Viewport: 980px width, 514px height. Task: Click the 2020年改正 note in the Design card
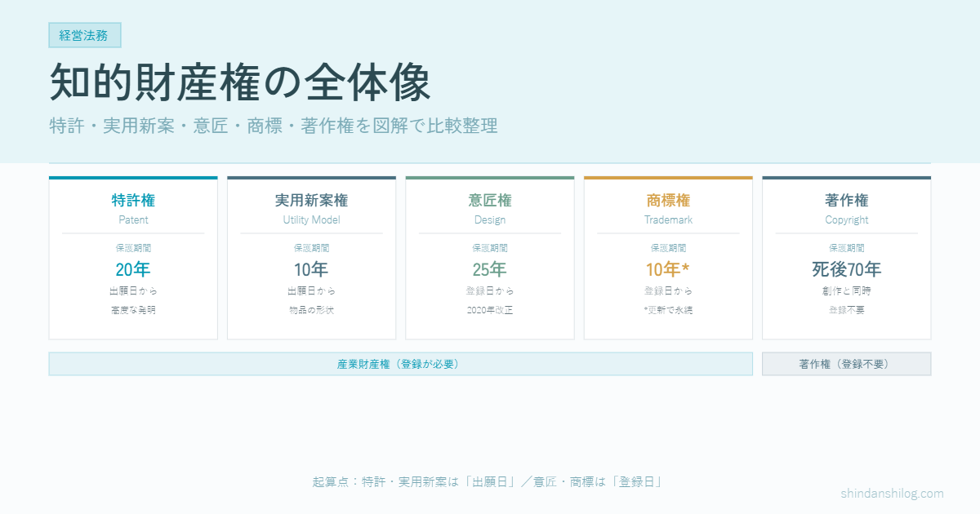490,310
